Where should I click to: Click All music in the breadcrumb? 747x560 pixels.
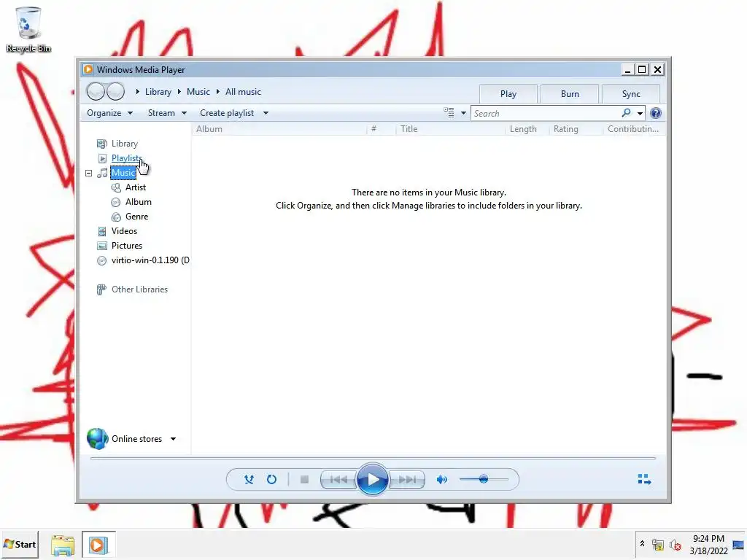tap(243, 92)
